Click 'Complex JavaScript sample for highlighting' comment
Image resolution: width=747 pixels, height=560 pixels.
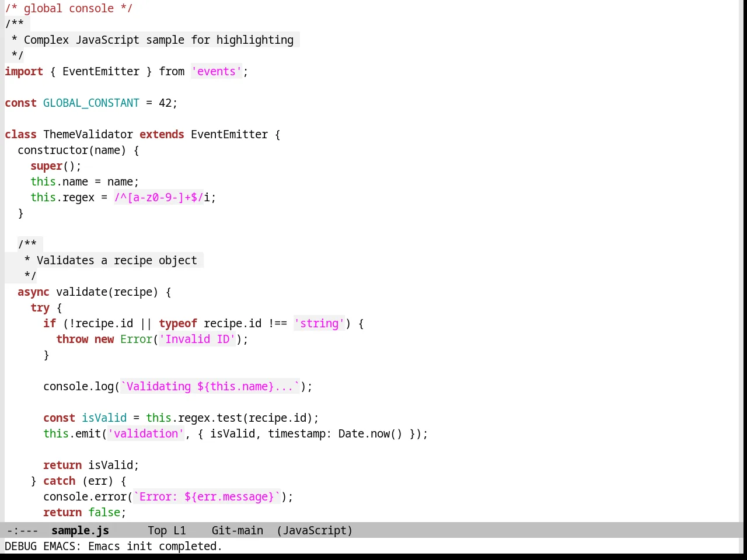pyautogui.click(x=159, y=40)
